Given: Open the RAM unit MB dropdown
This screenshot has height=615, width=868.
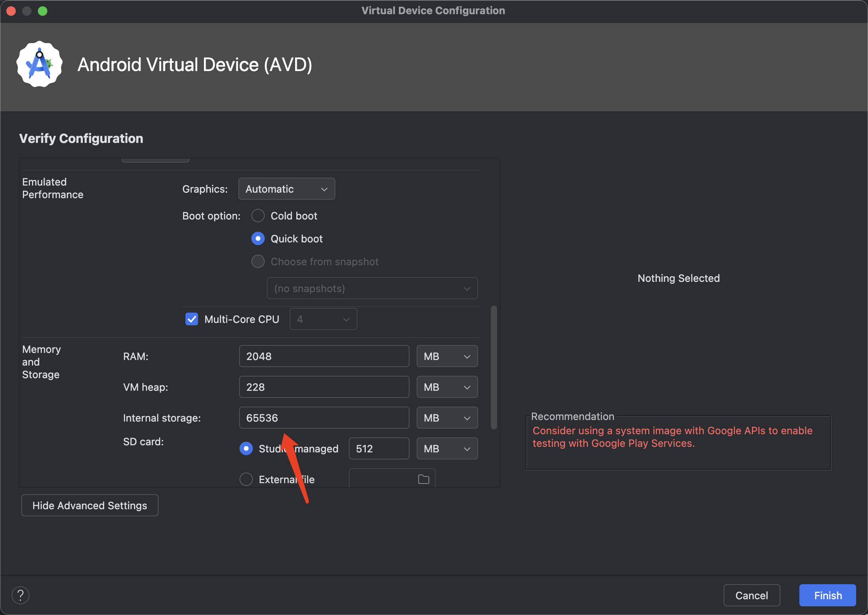Looking at the screenshot, I should pyautogui.click(x=447, y=356).
